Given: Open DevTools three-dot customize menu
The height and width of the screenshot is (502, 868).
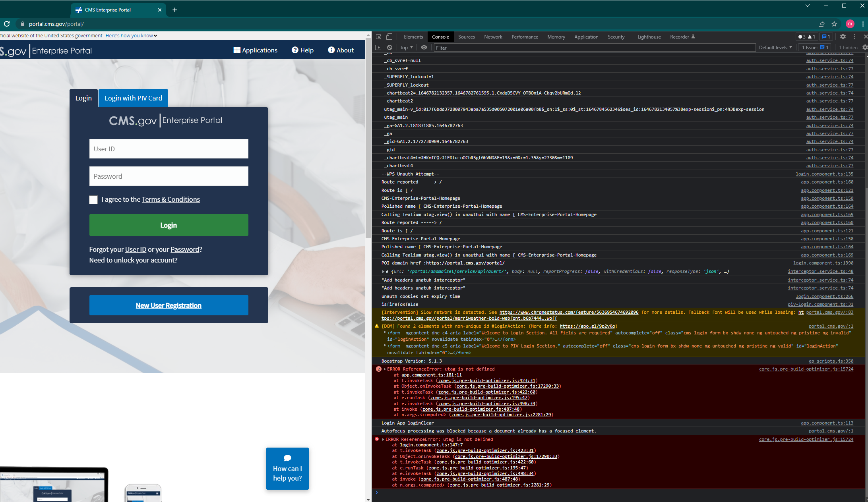Looking at the screenshot, I should (854, 37).
